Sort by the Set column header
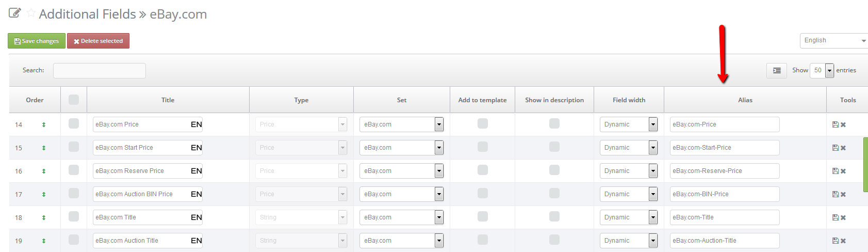868x252 pixels. tap(402, 100)
